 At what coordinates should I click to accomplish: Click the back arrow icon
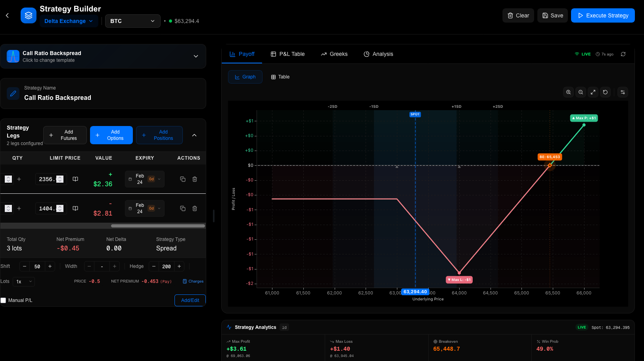point(7,15)
